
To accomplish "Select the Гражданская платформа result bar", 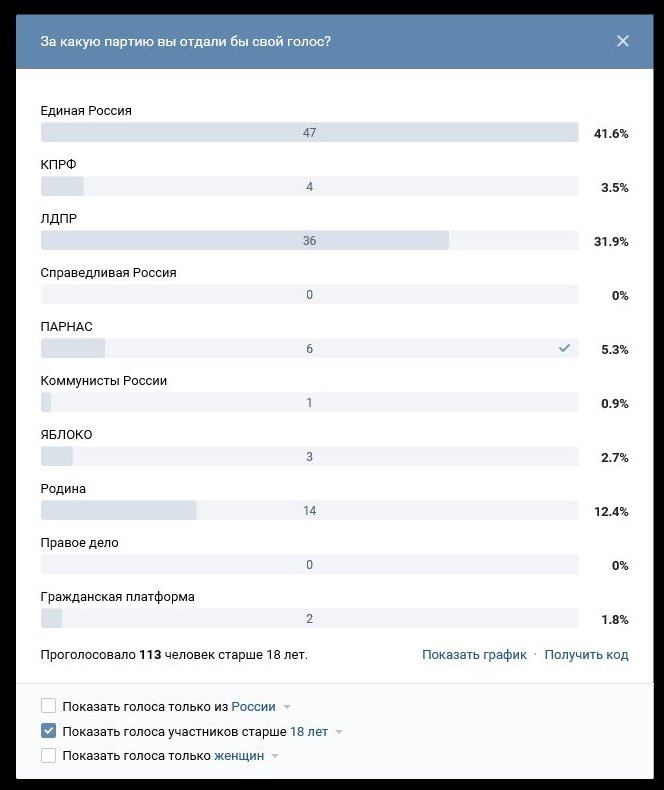I will (309, 618).
